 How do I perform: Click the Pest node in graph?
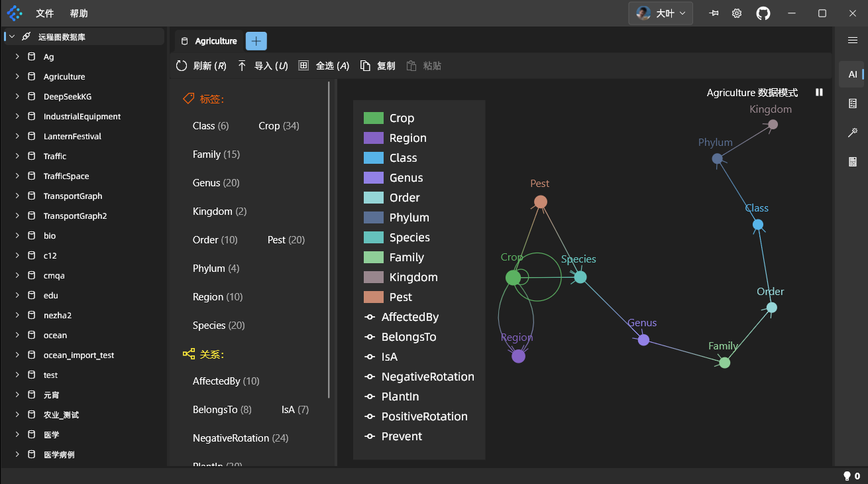(x=541, y=202)
